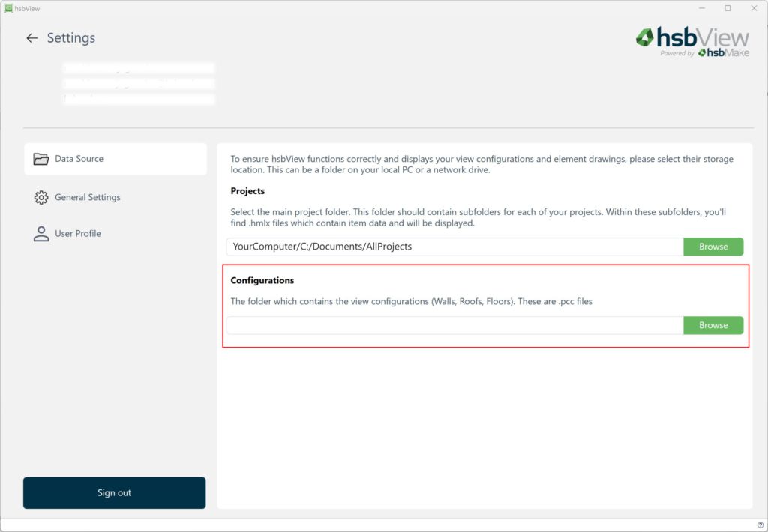Switch to the General Settings tab
Image resolution: width=768 pixels, height=532 pixels.
[x=115, y=197]
